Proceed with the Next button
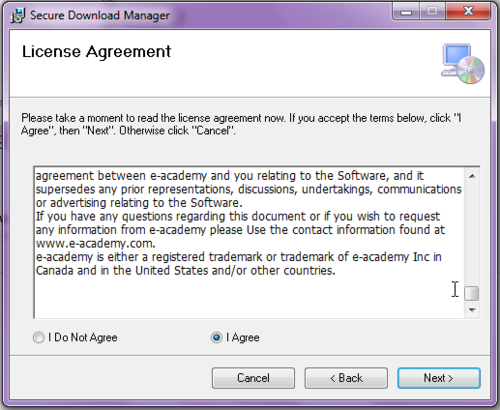The width and height of the screenshot is (500, 410). (439, 378)
